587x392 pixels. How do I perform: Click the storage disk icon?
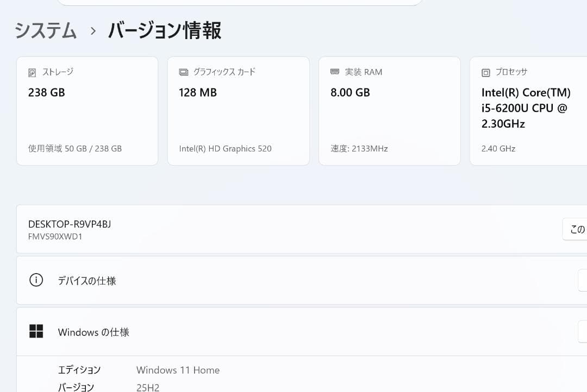(32, 73)
